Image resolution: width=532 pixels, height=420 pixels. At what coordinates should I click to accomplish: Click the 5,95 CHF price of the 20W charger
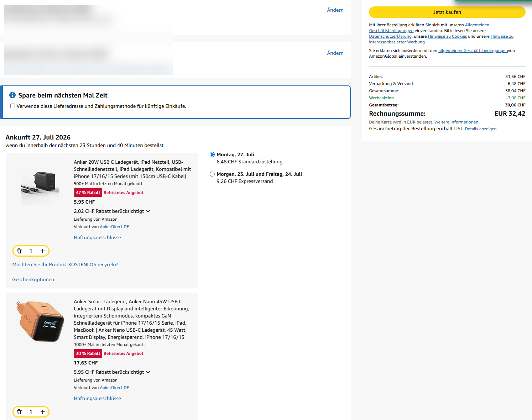coord(84,202)
